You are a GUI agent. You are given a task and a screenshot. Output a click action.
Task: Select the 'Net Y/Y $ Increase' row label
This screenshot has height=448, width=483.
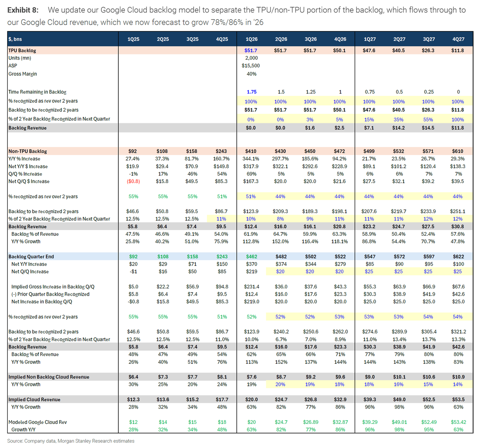pos(28,166)
